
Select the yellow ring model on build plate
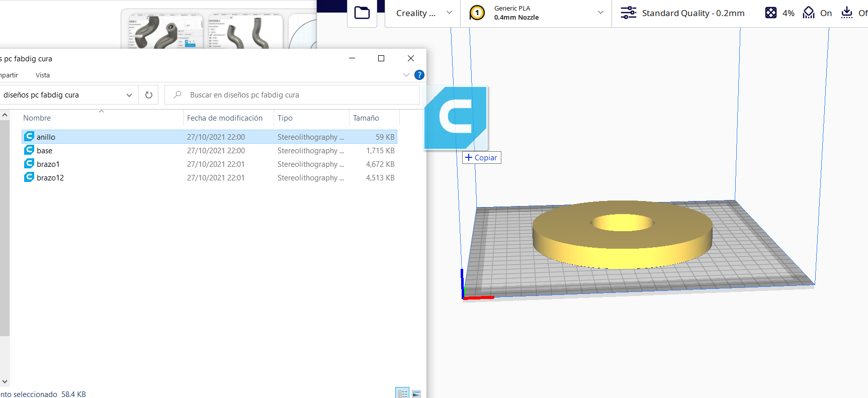click(623, 234)
